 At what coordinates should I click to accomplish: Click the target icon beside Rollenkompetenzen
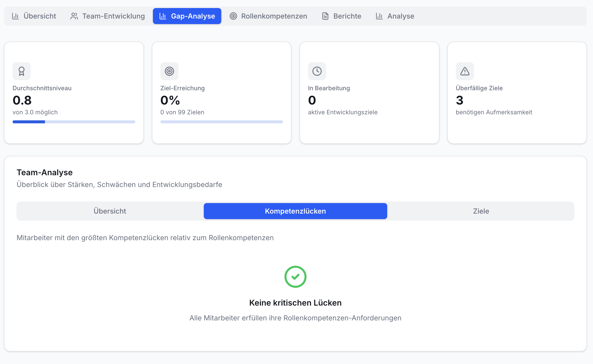point(233,16)
